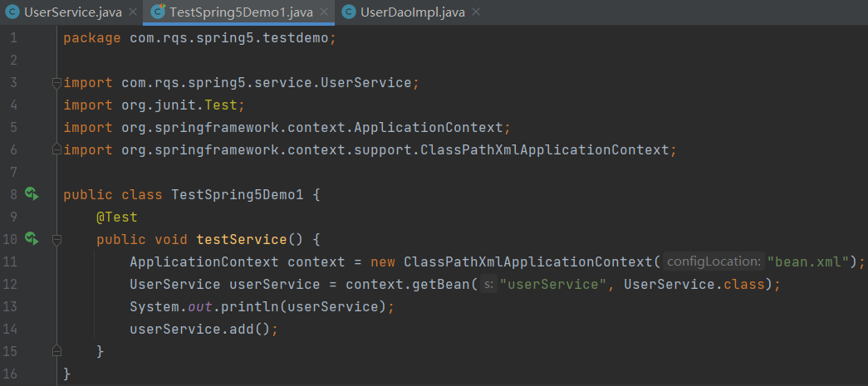Image resolution: width=868 pixels, height=386 pixels.
Task: Click the ApplicationContext type on line 11
Action: [x=204, y=261]
